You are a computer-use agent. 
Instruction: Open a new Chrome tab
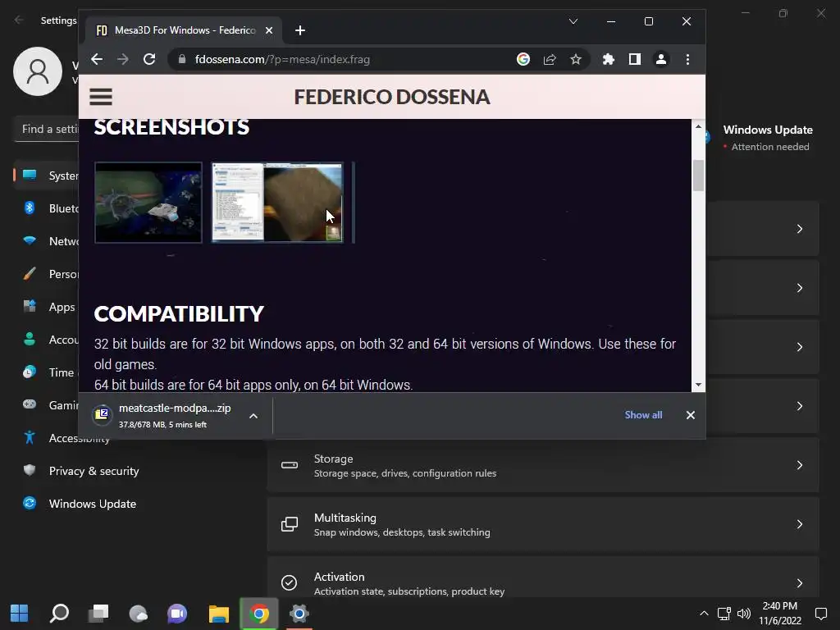pyautogui.click(x=300, y=30)
